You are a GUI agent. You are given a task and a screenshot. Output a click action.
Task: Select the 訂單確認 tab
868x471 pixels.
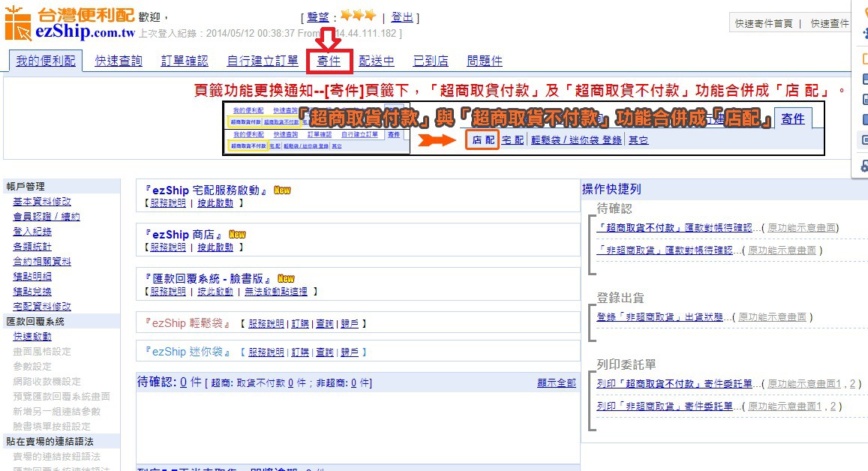tap(185, 61)
